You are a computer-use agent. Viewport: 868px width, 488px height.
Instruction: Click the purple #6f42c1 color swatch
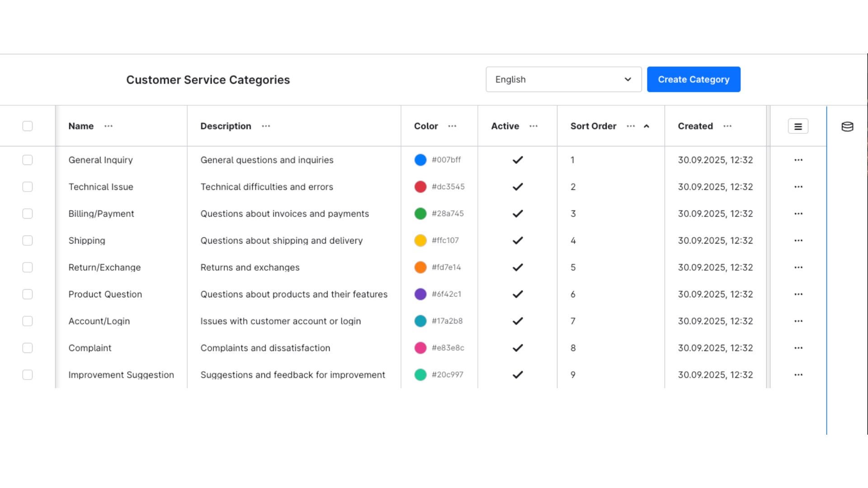(420, 294)
